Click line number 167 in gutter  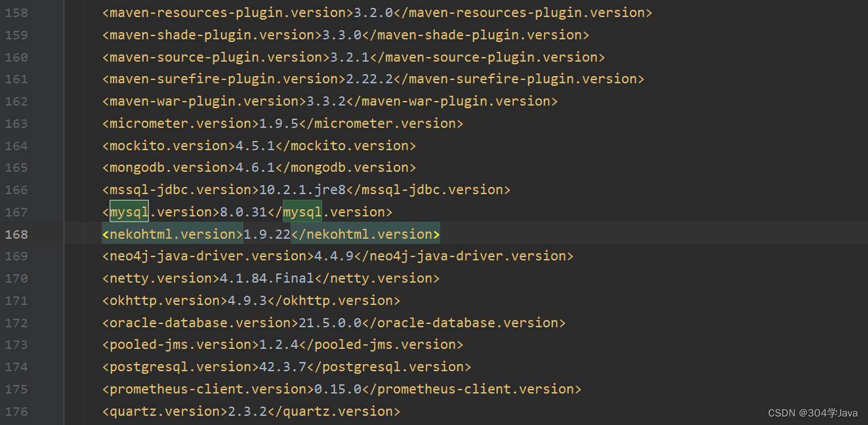pyautogui.click(x=16, y=212)
